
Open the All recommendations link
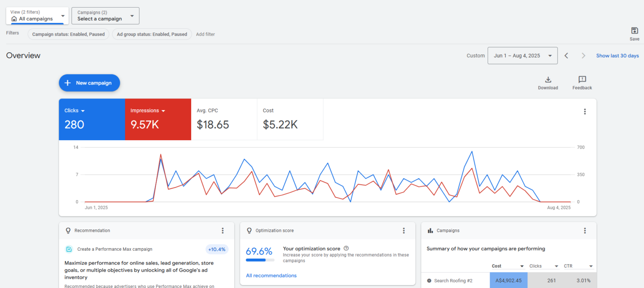(271, 275)
